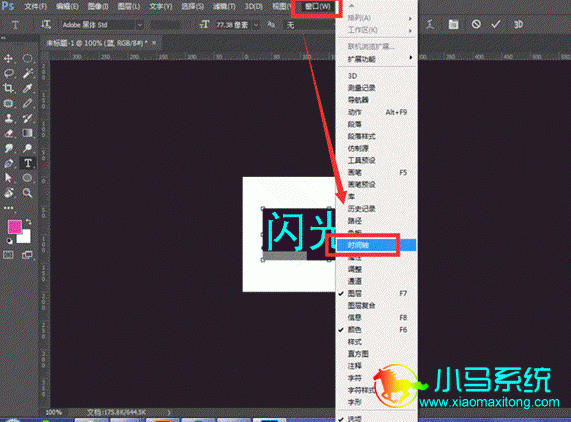Select the Lasso tool
The image size is (571, 422).
click(9, 73)
